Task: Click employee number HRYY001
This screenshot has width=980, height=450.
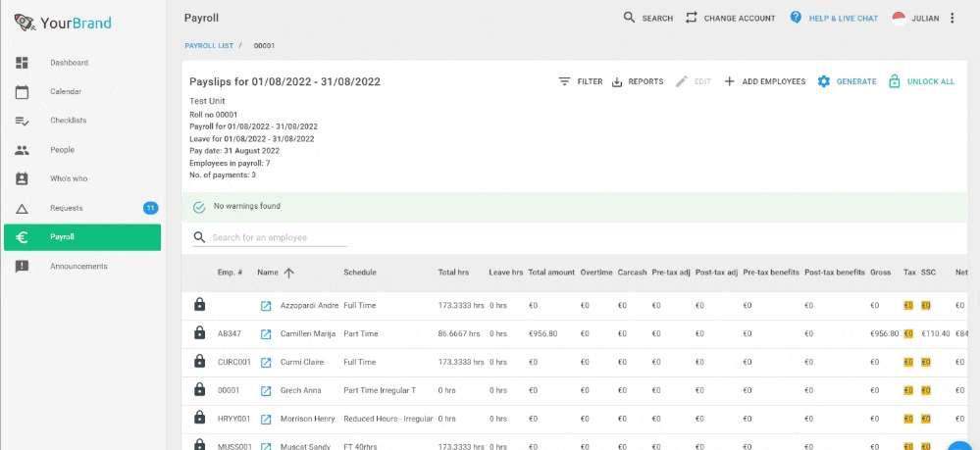Action: (x=233, y=419)
